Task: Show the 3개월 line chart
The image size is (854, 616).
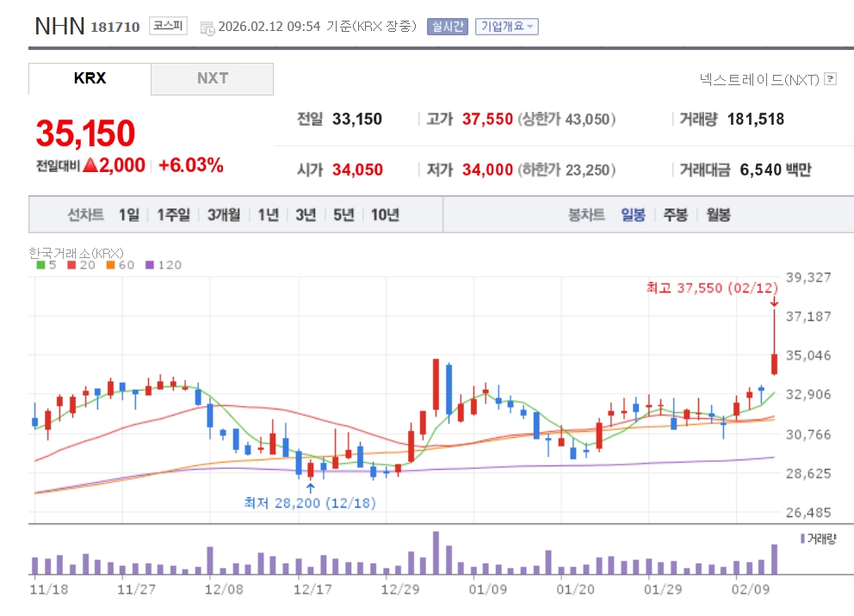Action: [x=224, y=215]
